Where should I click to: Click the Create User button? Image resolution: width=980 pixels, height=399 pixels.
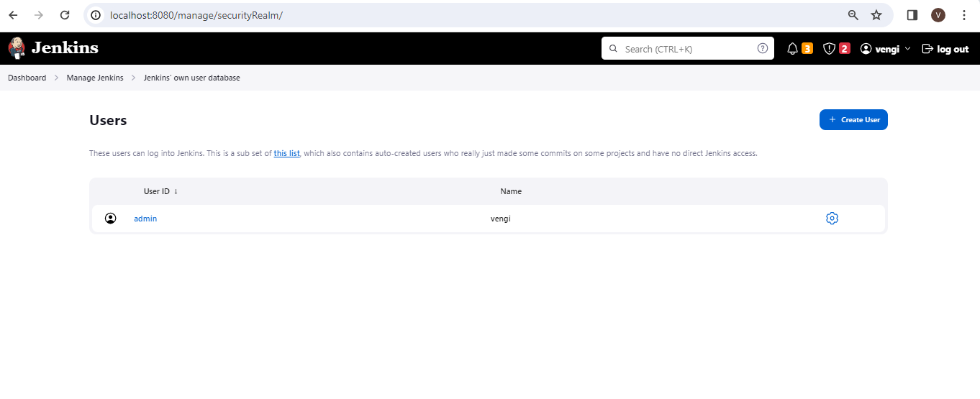853,120
